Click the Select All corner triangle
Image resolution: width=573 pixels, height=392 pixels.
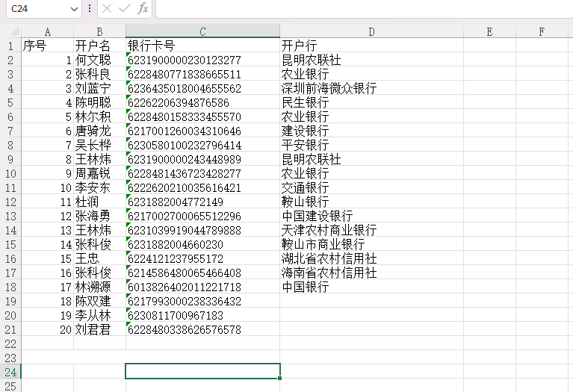click(x=15, y=32)
